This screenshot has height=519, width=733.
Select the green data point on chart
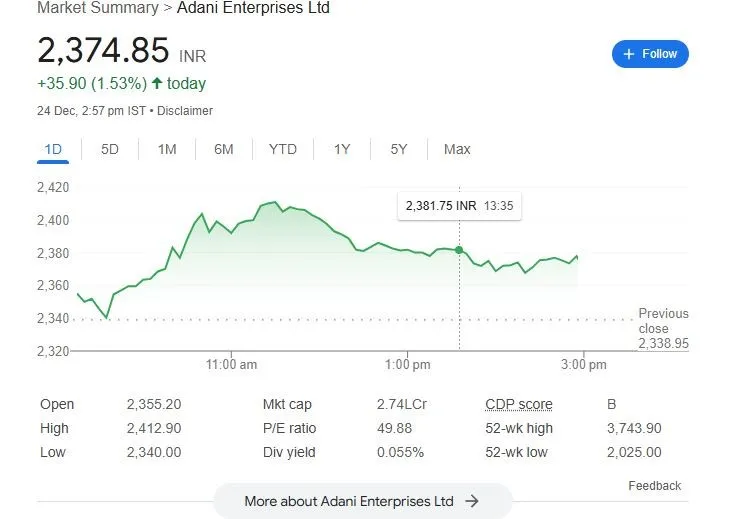459,250
